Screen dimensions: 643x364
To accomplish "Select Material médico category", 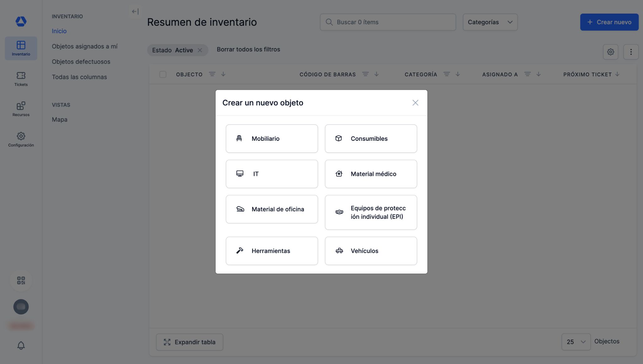I will 371,174.
